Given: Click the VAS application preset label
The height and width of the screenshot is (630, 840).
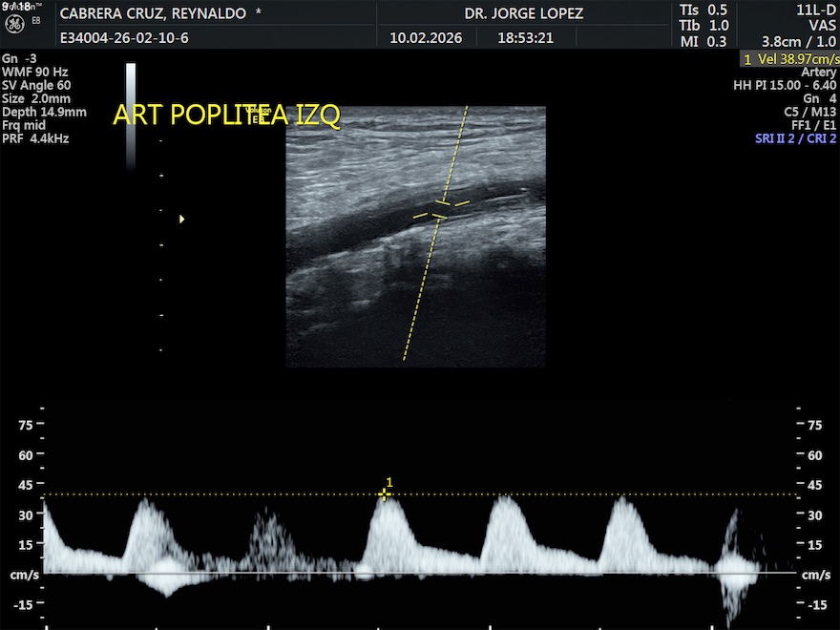Looking at the screenshot, I should pyautogui.click(x=823, y=26).
